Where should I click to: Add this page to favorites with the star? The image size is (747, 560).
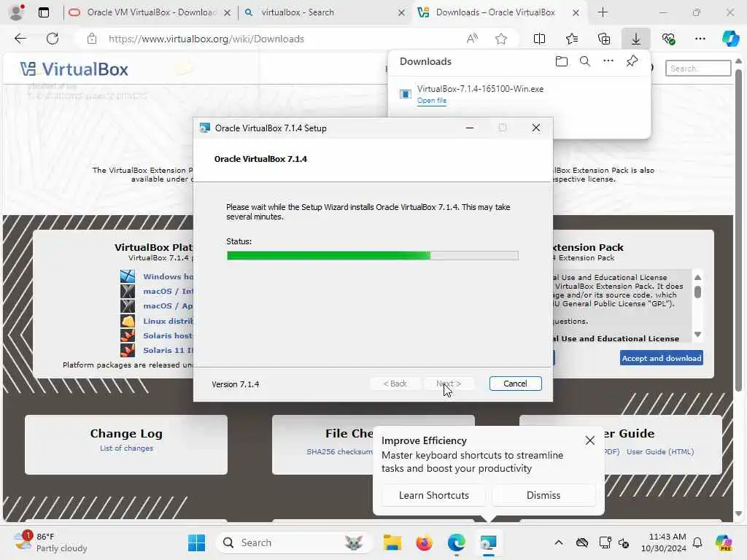pyautogui.click(x=500, y=39)
